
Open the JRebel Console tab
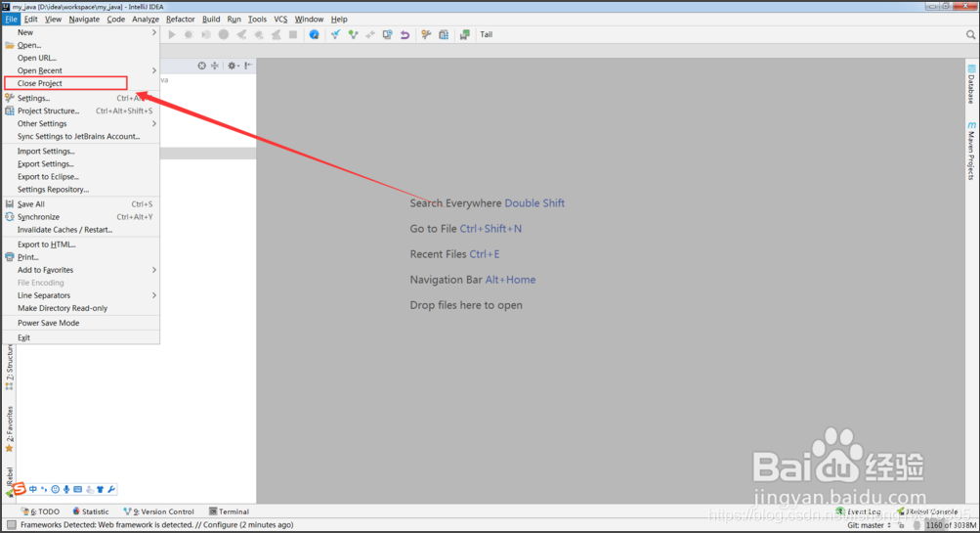pos(927,511)
